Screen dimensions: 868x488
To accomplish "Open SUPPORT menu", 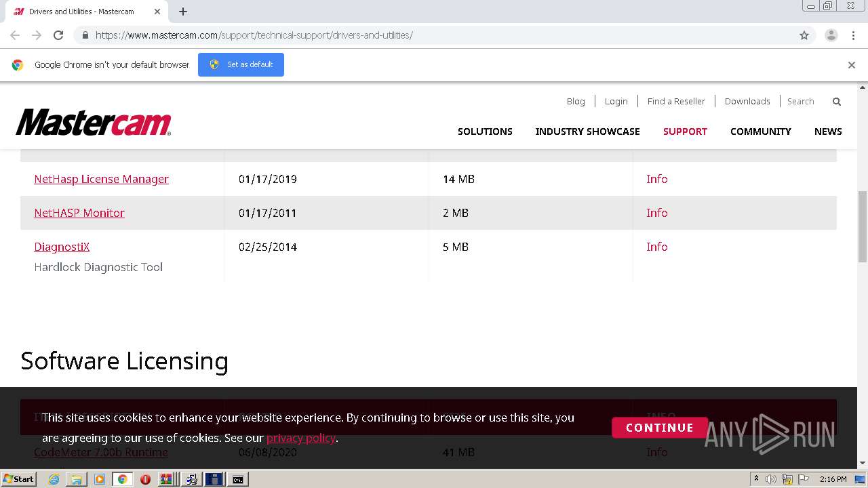I will tap(685, 131).
